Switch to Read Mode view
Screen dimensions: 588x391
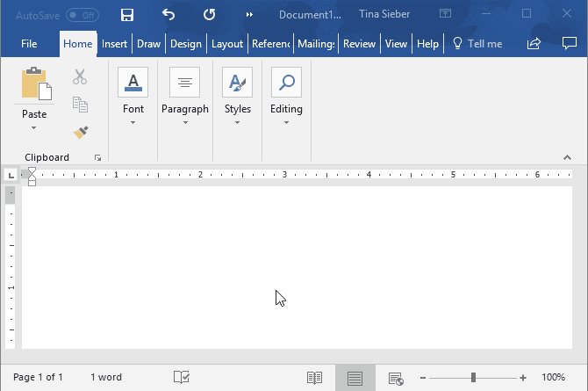coord(314,377)
